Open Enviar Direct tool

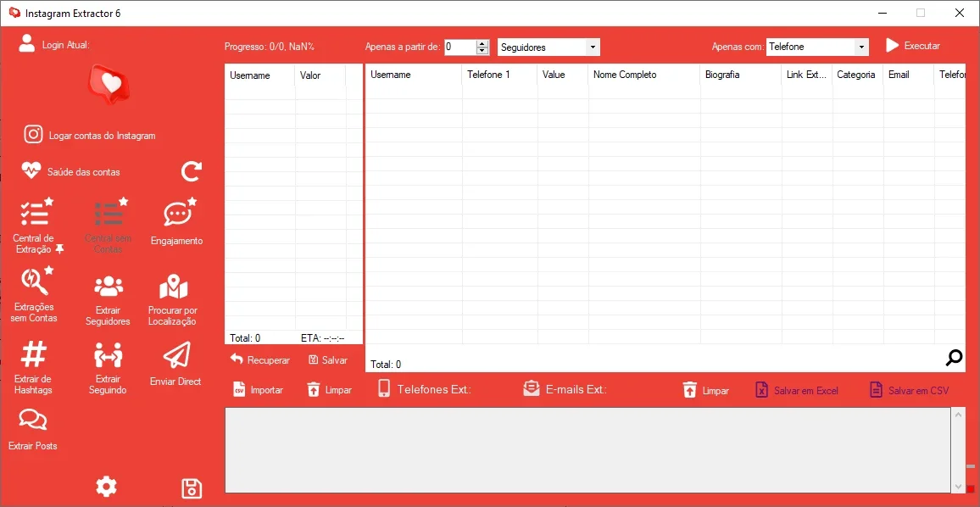click(175, 365)
